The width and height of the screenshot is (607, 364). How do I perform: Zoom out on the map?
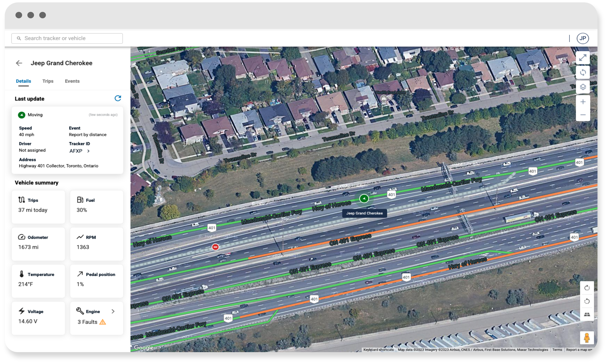click(583, 115)
